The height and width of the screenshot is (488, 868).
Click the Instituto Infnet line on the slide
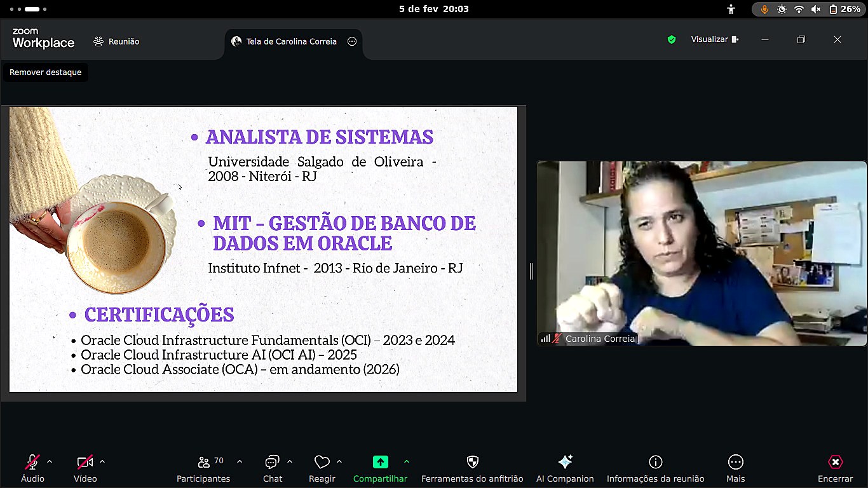pyautogui.click(x=336, y=268)
